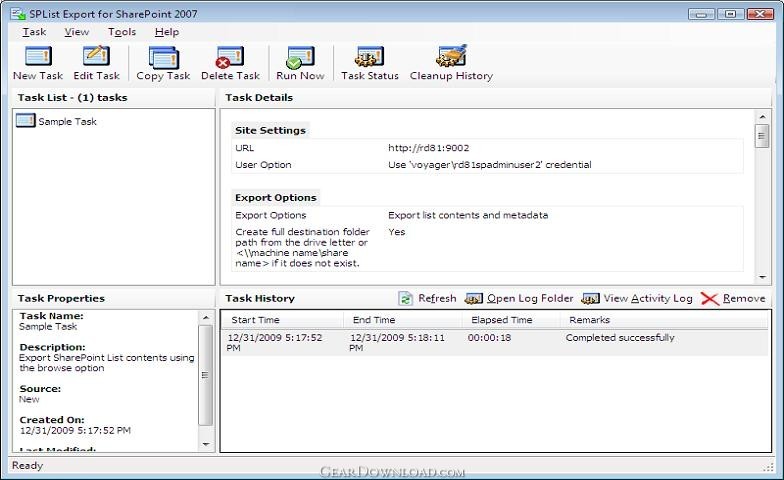The image size is (784, 480).
Task: Open the View menu
Action: (76, 32)
